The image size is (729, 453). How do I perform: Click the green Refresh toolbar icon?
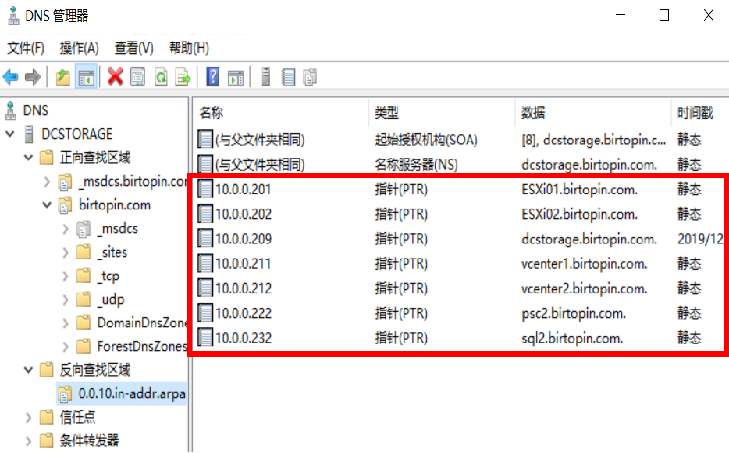click(161, 77)
